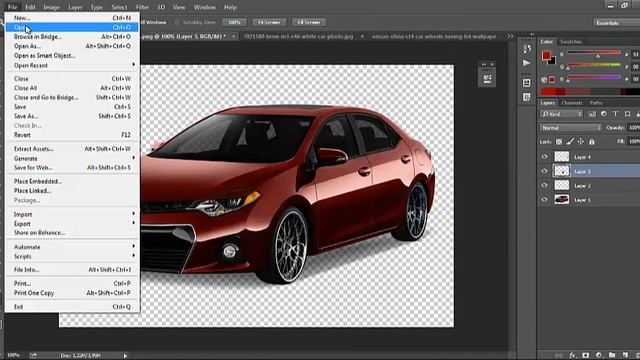Toggle the Scrubby Zoom checkbox
The image size is (640, 360).
click(177, 22)
